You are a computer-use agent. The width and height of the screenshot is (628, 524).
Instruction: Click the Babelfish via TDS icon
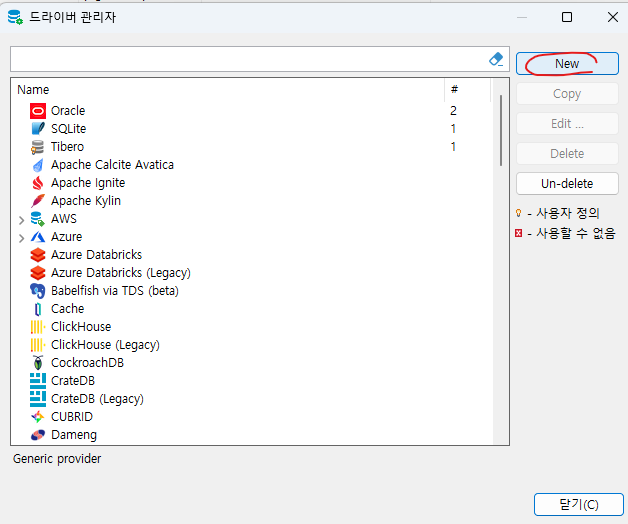point(38,291)
